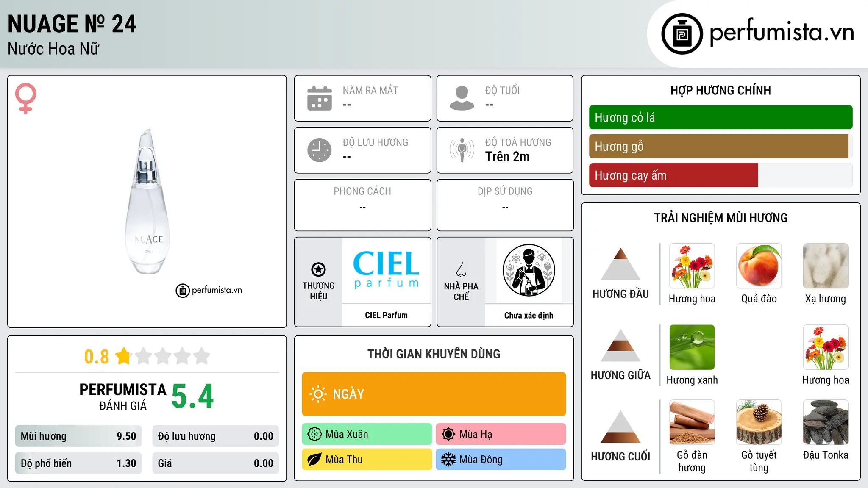This screenshot has height=488, width=868.
Task: Click the flower icon for Mùa Xuân
Action: 314,434
